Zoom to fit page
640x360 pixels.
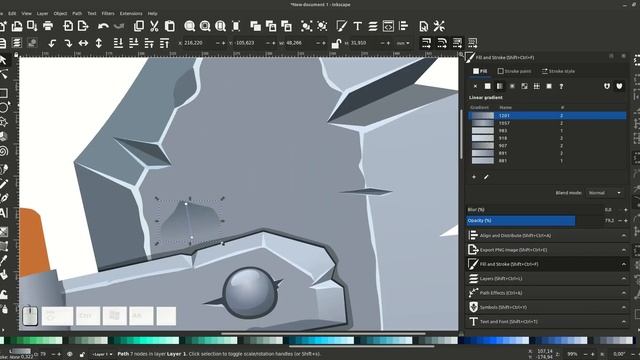[x=220, y=26]
